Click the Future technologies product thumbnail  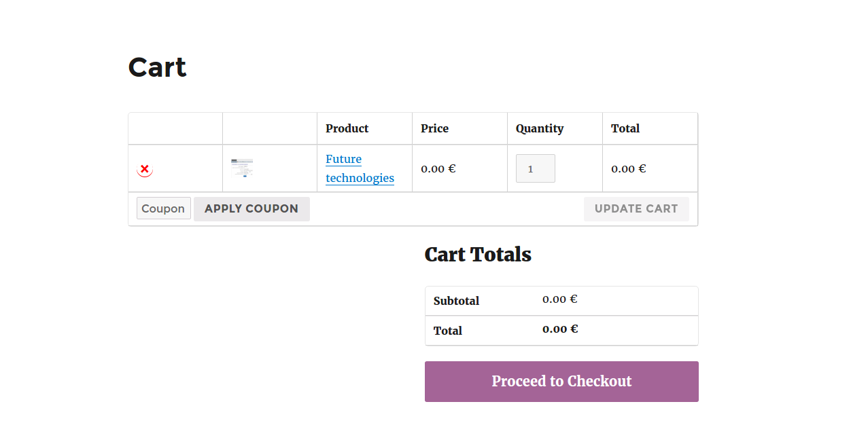pyautogui.click(x=241, y=168)
